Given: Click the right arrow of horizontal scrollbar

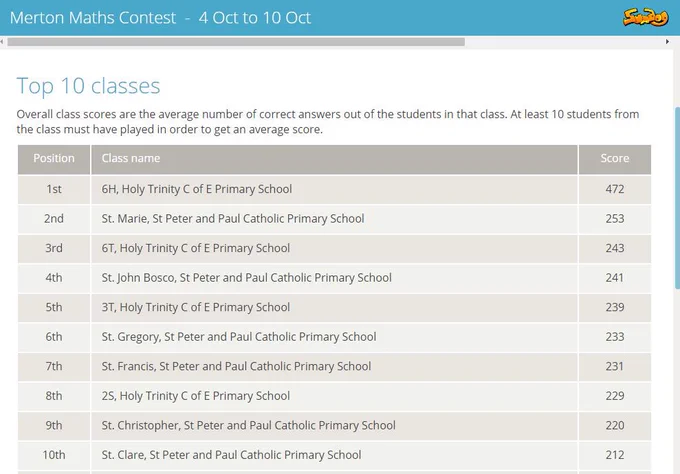Looking at the screenshot, I should (x=667, y=42).
